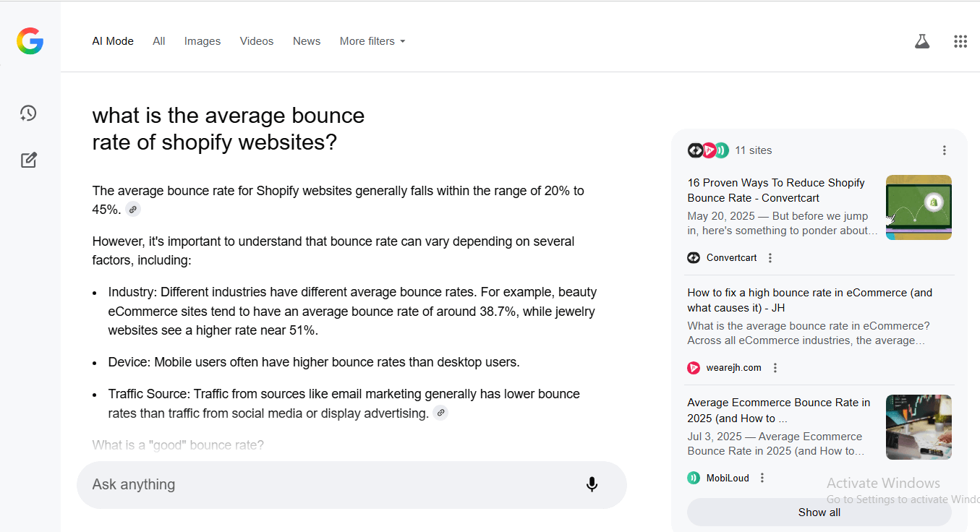The image size is (980, 532).
Task: Open AI Mode history icon
Action: click(x=28, y=113)
